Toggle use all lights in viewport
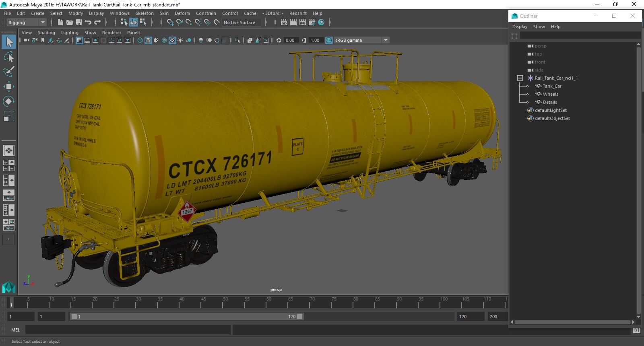This screenshot has width=644, height=346. pos(180,40)
